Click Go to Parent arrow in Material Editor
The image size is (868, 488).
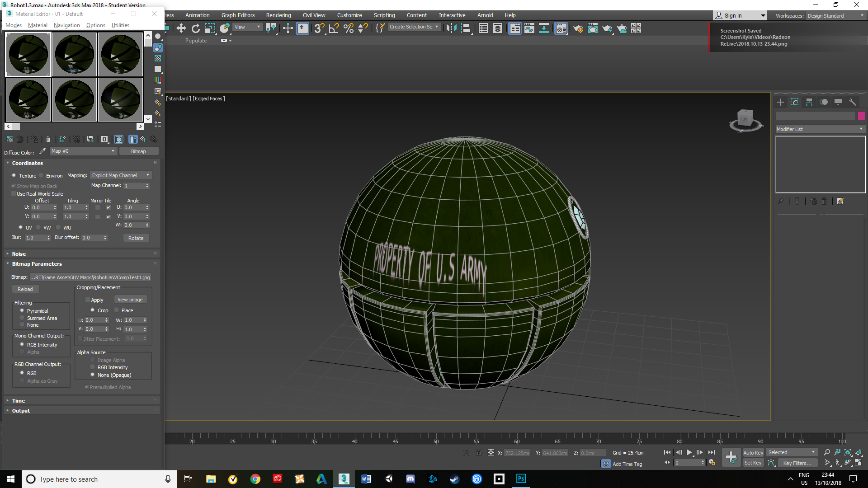click(x=133, y=139)
